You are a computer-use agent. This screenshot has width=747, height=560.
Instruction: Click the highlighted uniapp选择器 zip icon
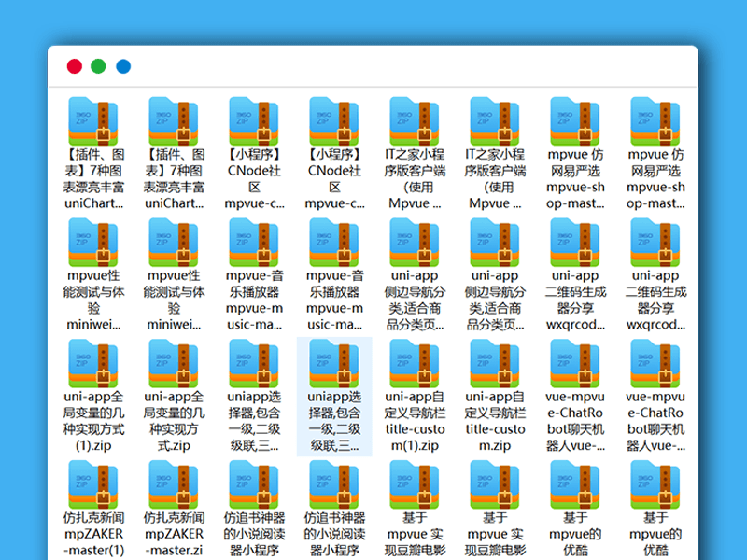334,363
